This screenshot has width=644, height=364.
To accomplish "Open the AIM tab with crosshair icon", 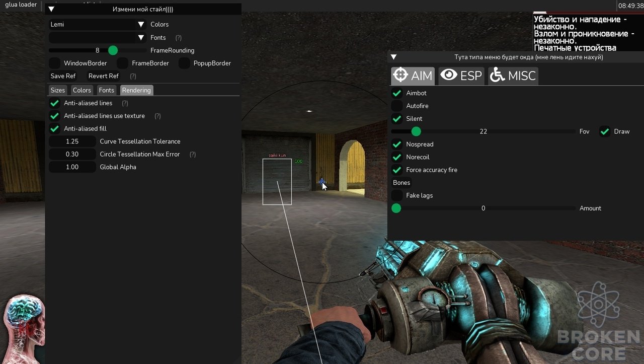I will [413, 76].
